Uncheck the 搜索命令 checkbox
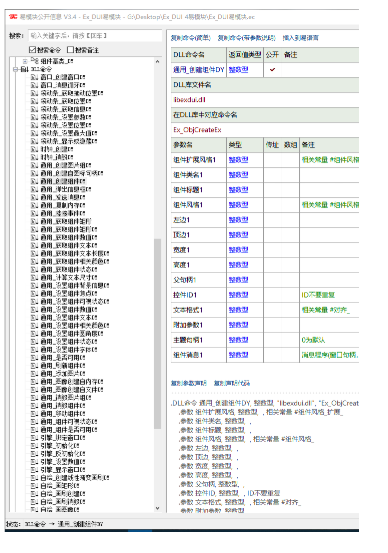 click(x=32, y=50)
